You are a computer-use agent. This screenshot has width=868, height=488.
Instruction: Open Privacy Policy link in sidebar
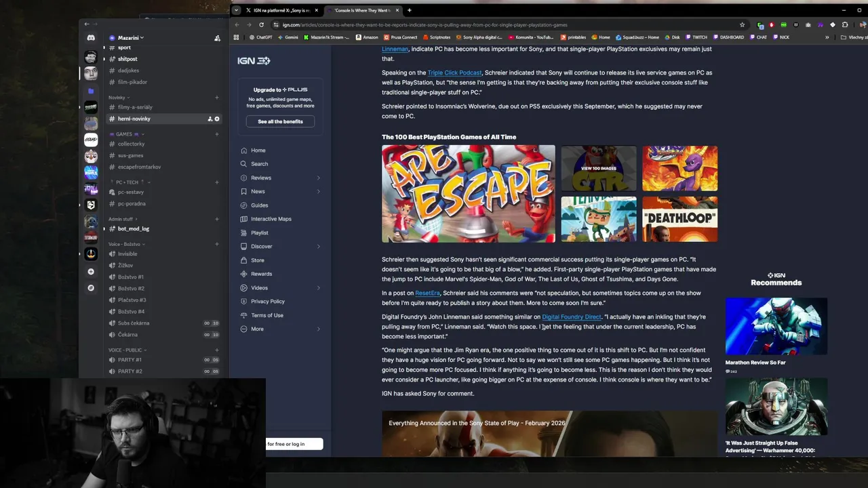268,301
